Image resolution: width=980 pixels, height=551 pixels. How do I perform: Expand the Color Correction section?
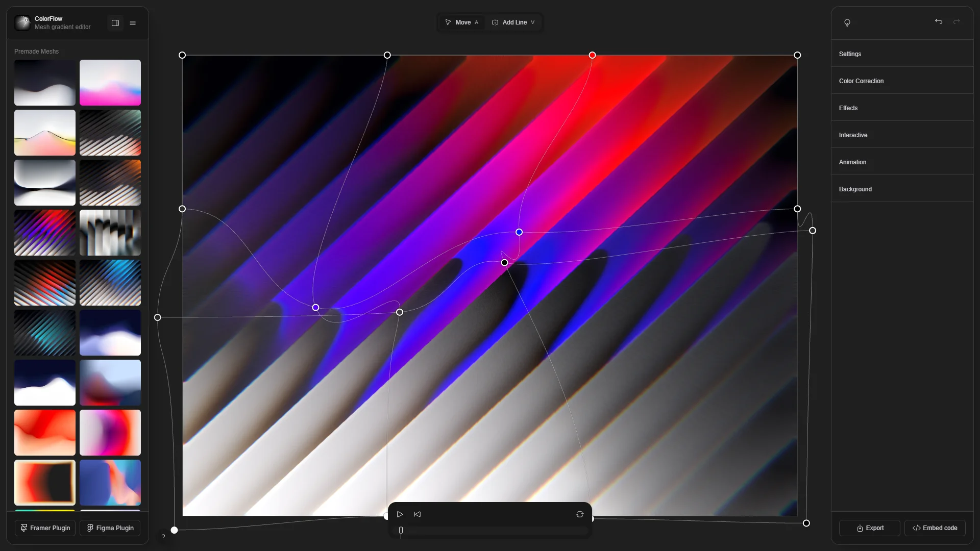(902, 81)
